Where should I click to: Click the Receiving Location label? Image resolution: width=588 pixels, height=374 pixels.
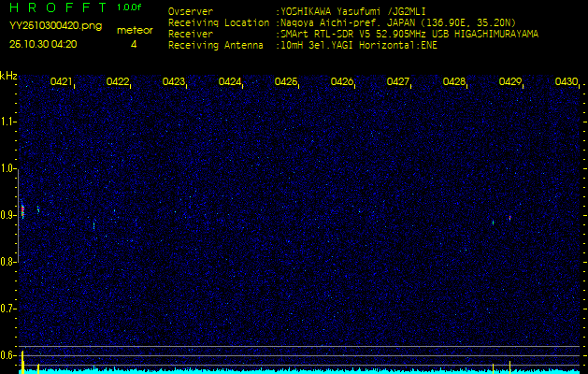219,22
